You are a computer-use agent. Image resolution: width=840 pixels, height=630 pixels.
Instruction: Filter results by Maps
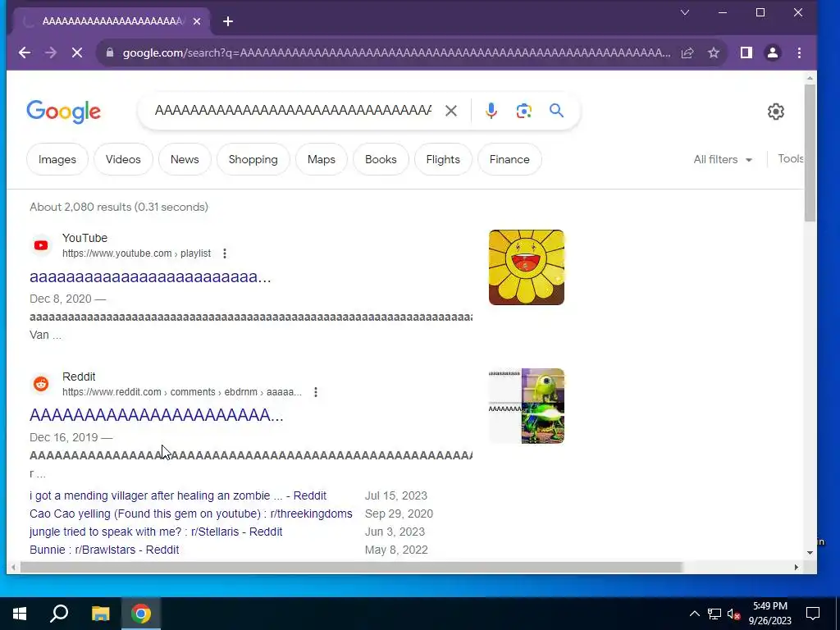[x=322, y=159]
